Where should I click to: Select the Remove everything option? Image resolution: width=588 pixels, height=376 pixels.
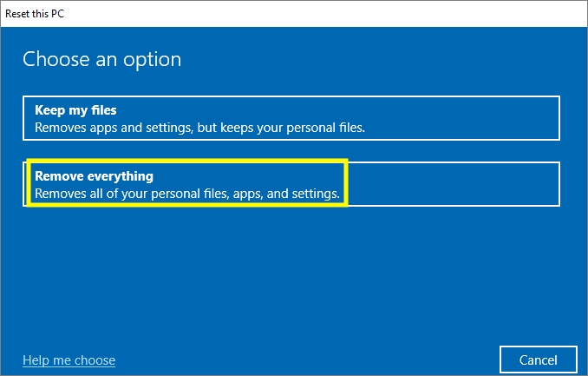click(291, 183)
